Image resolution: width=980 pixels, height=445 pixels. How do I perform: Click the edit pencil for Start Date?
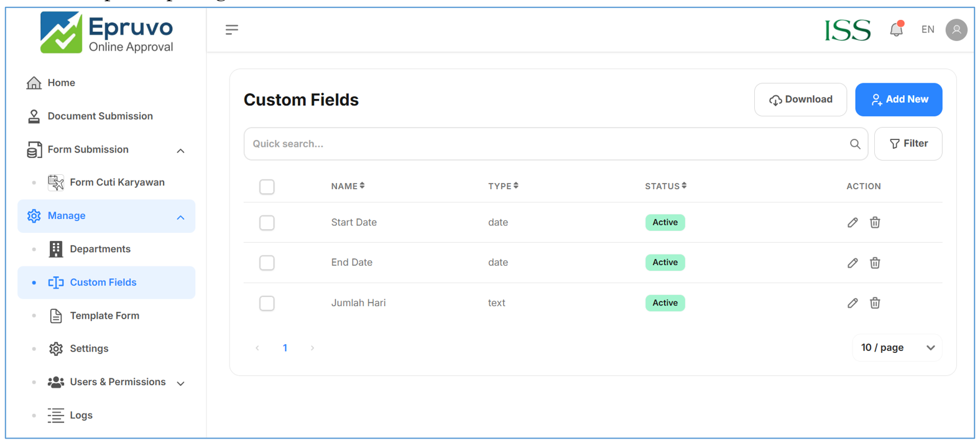tap(852, 223)
